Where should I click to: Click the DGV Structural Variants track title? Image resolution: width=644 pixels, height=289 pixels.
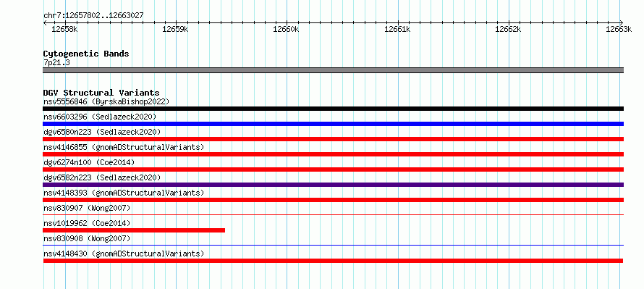click(101, 93)
